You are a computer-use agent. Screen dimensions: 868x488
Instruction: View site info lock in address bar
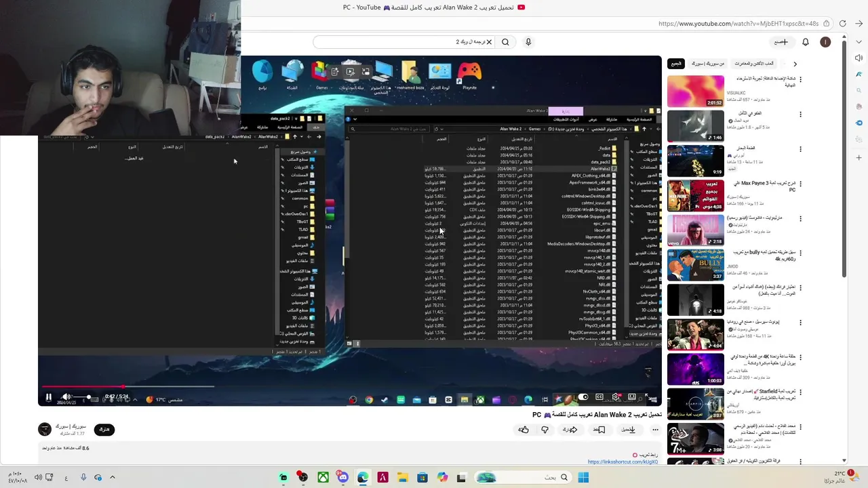[826, 24]
